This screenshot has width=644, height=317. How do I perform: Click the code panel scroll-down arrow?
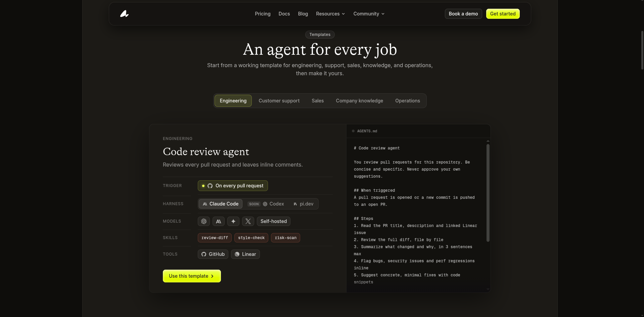(x=488, y=289)
